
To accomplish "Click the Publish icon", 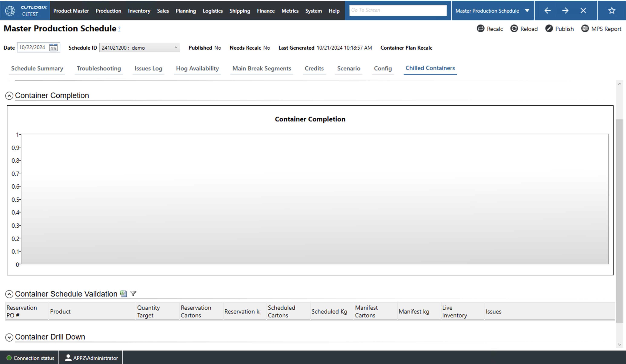I will pos(549,29).
